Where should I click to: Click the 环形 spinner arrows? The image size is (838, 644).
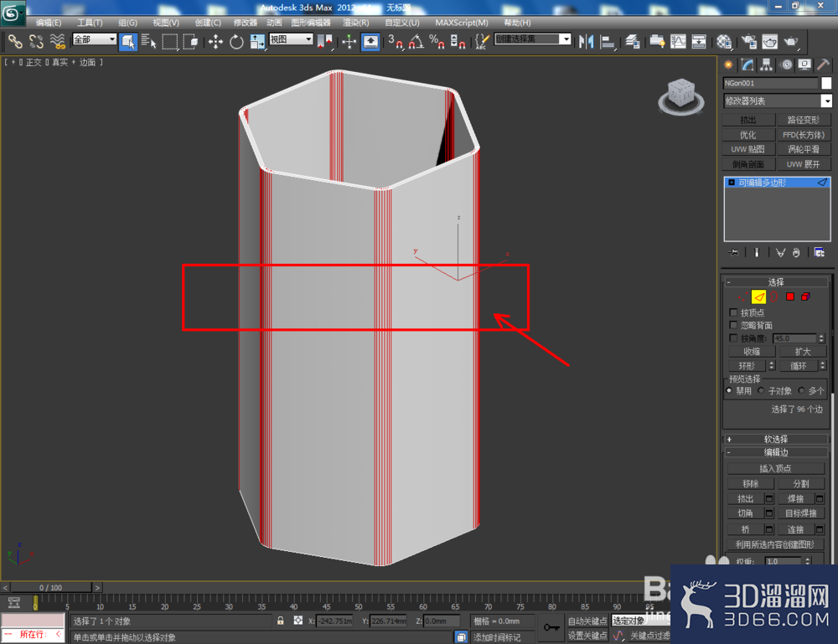point(771,366)
